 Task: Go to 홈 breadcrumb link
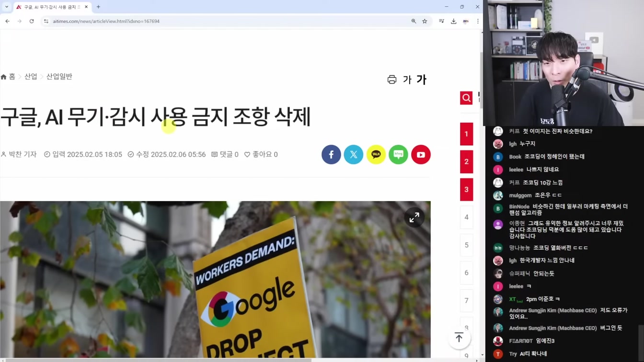pyautogui.click(x=8, y=77)
